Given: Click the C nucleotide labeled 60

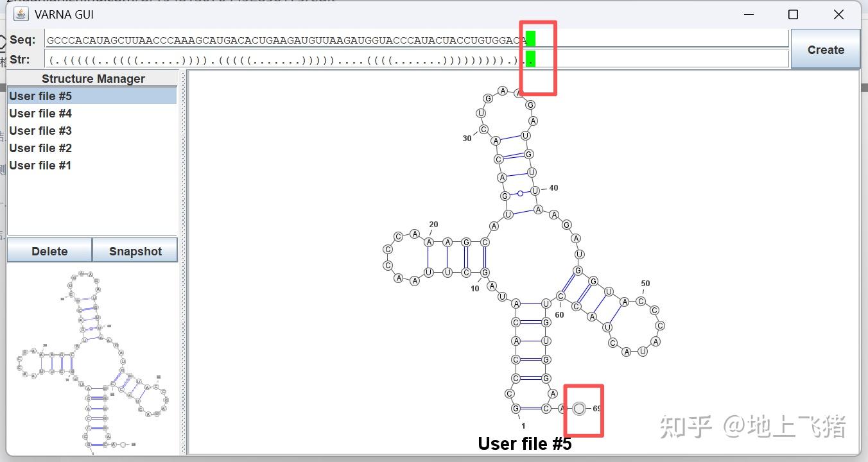Looking at the screenshot, I should click(x=560, y=296).
